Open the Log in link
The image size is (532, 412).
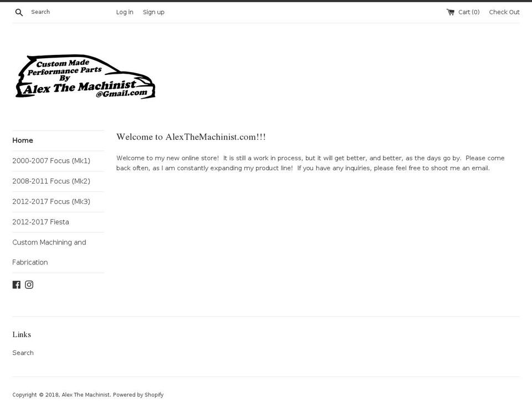tap(125, 12)
